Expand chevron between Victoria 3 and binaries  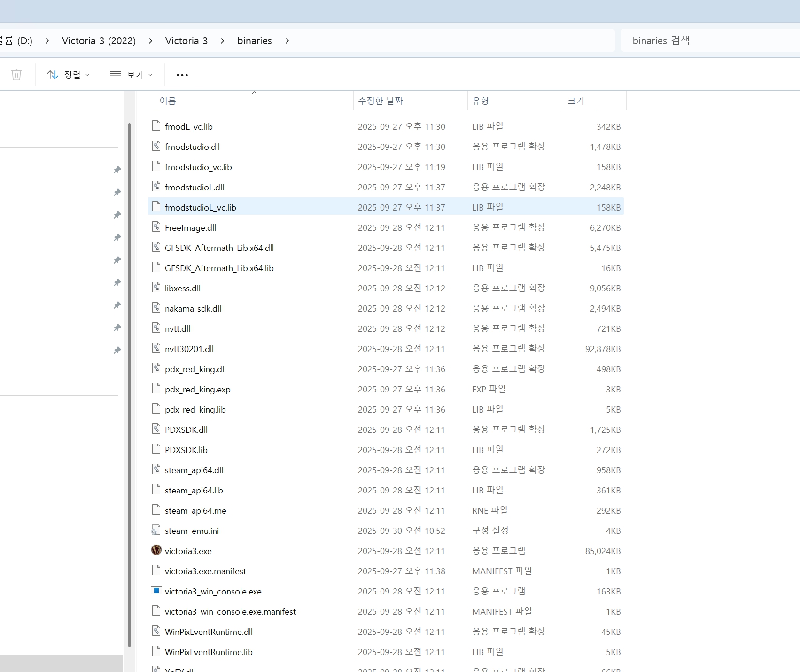point(222,41)
